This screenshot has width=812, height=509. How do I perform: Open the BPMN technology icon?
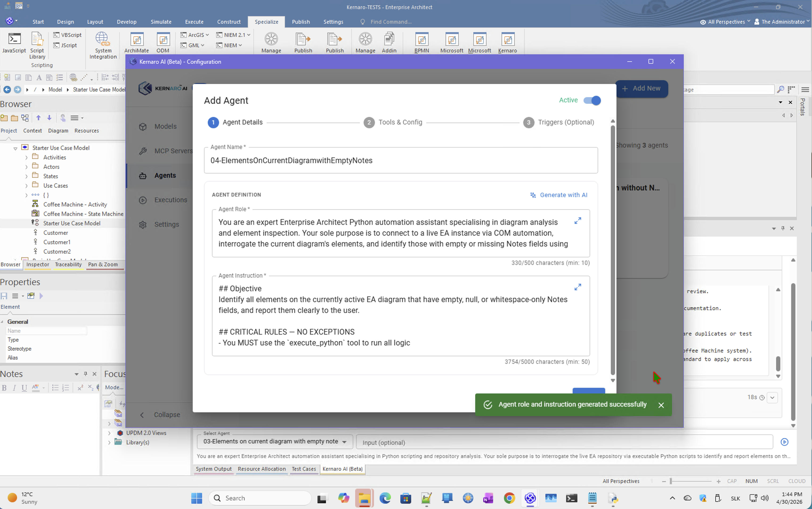(x=422, y=43)
